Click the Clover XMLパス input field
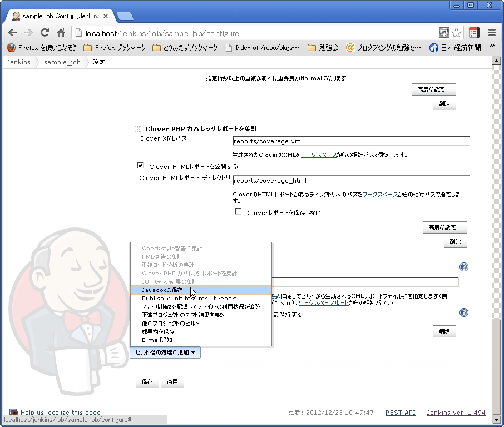This screenshot has width=504, height=427. pos(351,141)
